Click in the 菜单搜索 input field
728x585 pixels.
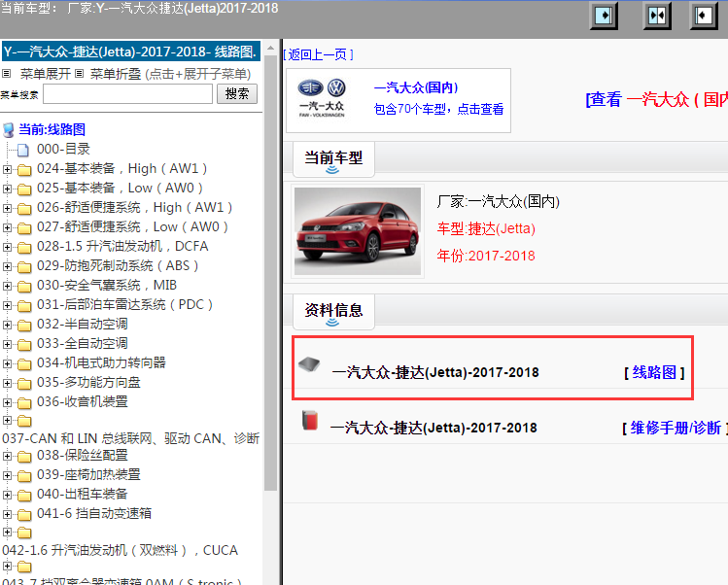tap(127, 94)
